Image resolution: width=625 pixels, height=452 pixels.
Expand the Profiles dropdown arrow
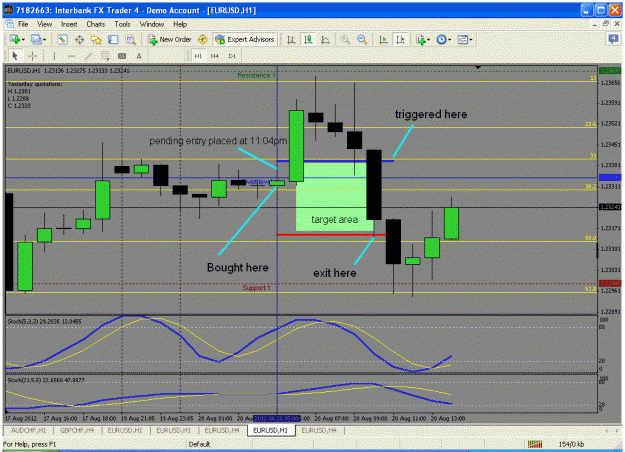[x=44, y=40]
